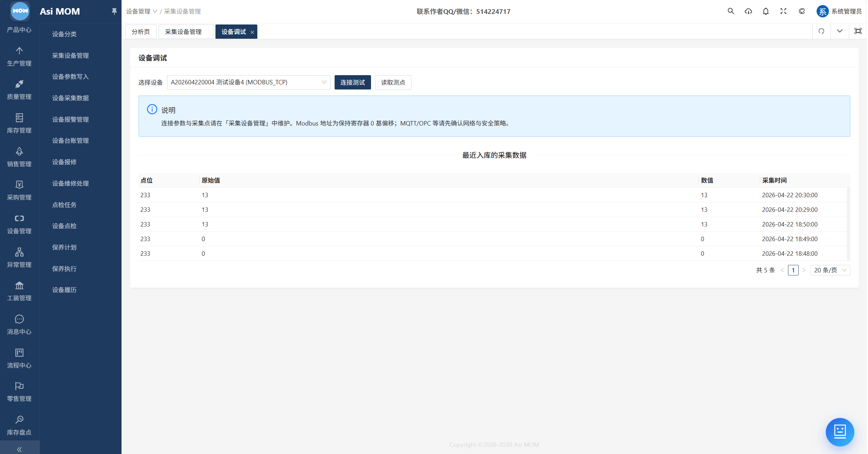Open 设备维修处理 menu item
Image resolution: width=868 pixels, height=454 pixels.
(70, 183)
